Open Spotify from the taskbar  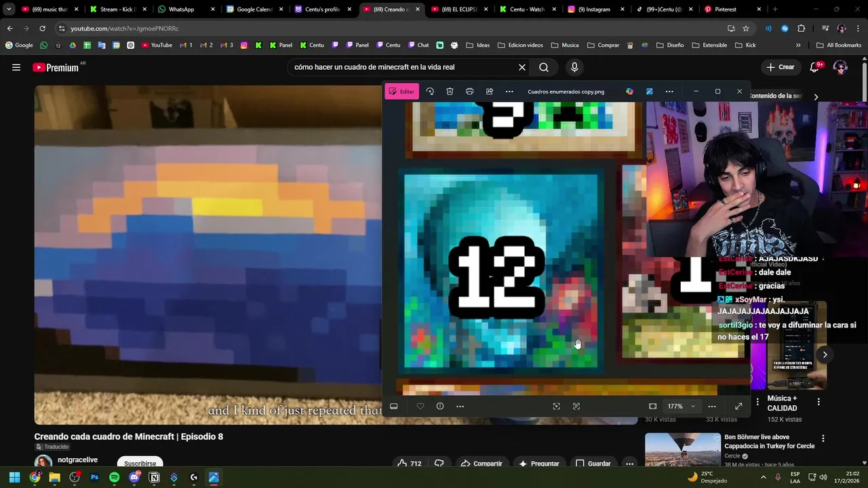(x=115, y=477)
